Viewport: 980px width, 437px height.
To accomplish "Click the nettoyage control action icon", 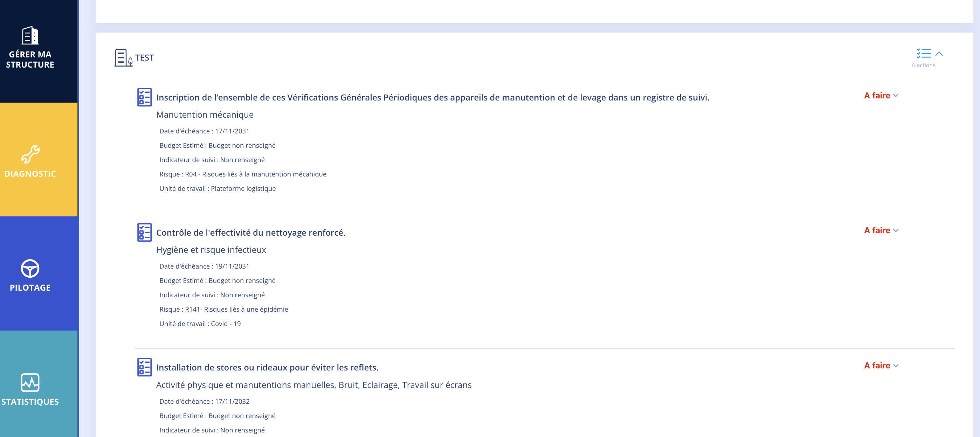I will coord(144,232).
